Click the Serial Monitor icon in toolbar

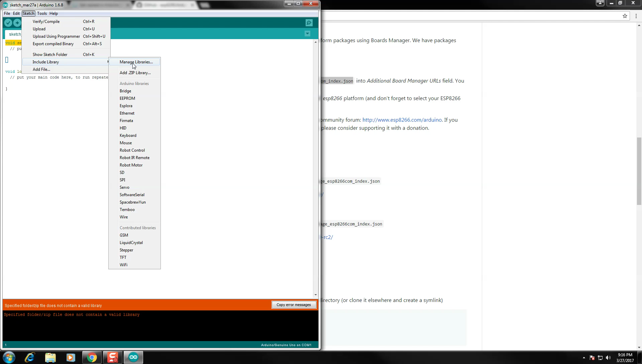[x=309, y=22]
